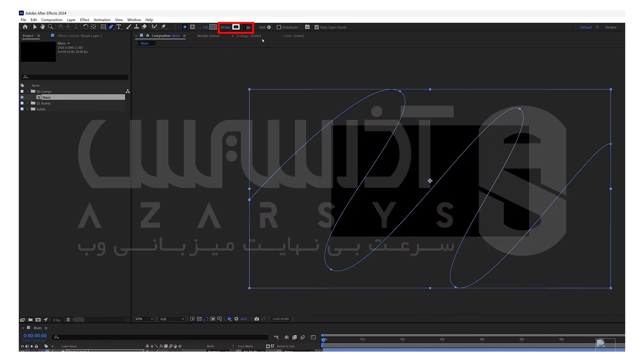Expand the Solids folder

tap(28, 109)
